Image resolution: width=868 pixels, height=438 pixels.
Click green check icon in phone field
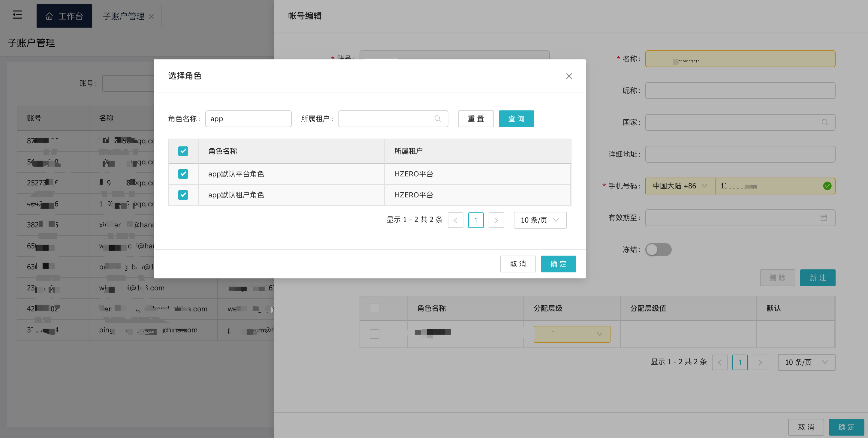point(827,186)
